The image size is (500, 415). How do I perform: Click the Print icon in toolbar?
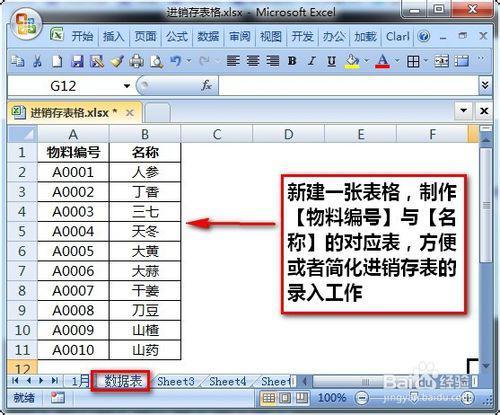tap(136, 62)
